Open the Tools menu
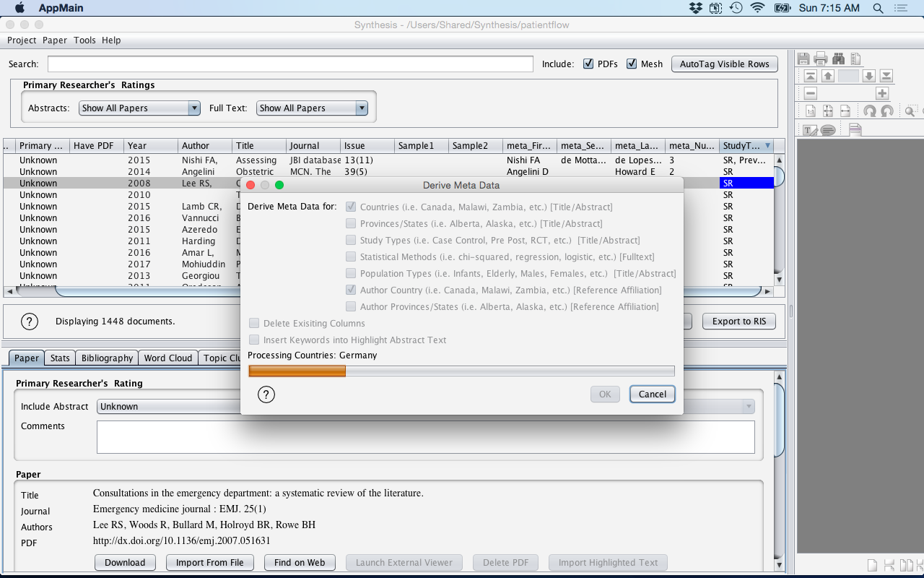Image resolution: width=924 pixels, height=578 pixels. pyautogui.click(x=84, y=40)
